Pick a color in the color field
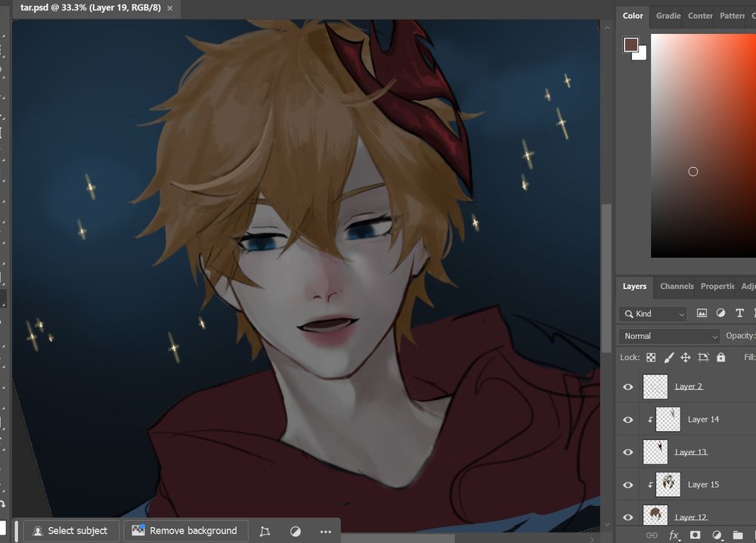Image resolution: width=756 pixels, height=543 pixels. [703, 146]
